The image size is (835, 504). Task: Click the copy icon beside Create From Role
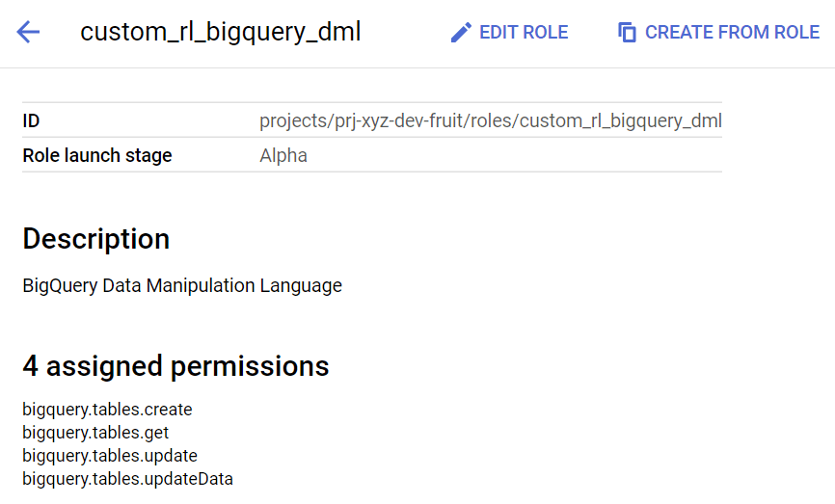628,32
